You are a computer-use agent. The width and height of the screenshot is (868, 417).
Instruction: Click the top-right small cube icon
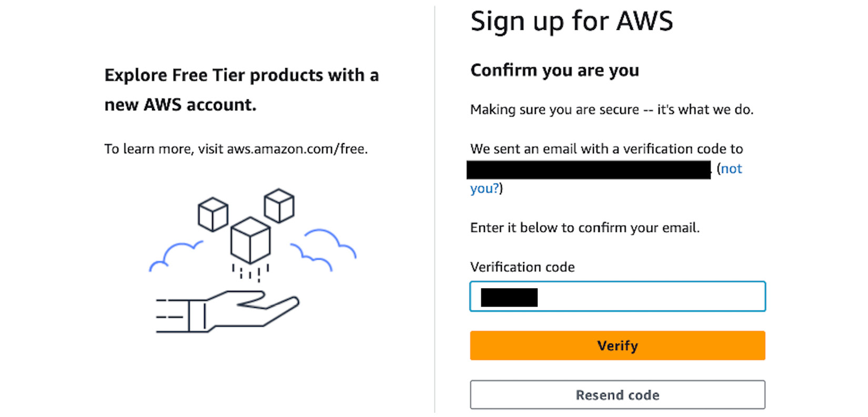pyautogui.click(x=279, y=206)
